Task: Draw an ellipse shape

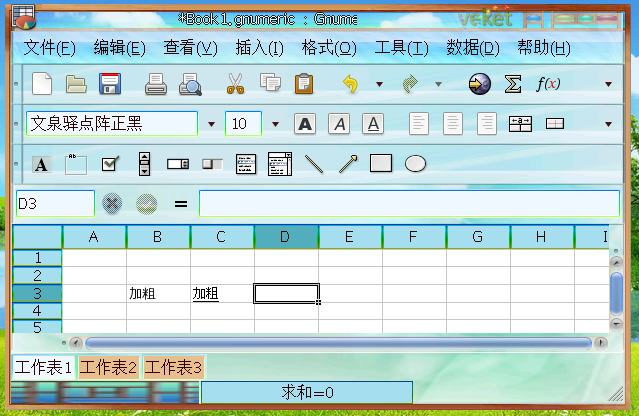Action: tap(415, 164)
